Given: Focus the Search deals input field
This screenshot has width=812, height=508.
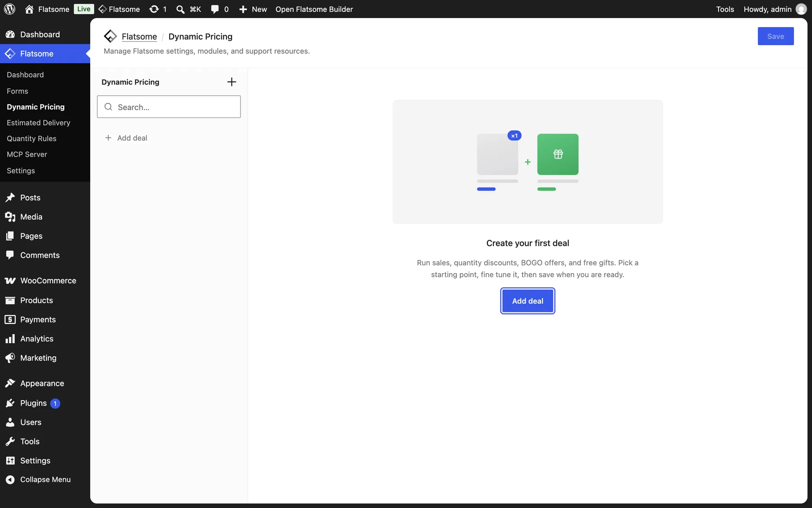Looking at the screenshot, I should click(x=169, y=107).
